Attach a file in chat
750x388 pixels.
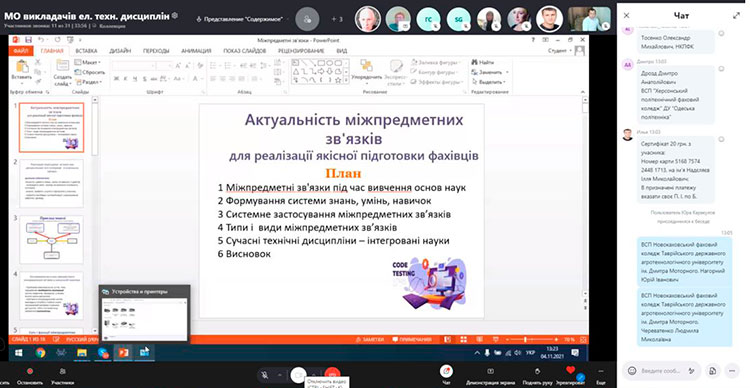713,371
